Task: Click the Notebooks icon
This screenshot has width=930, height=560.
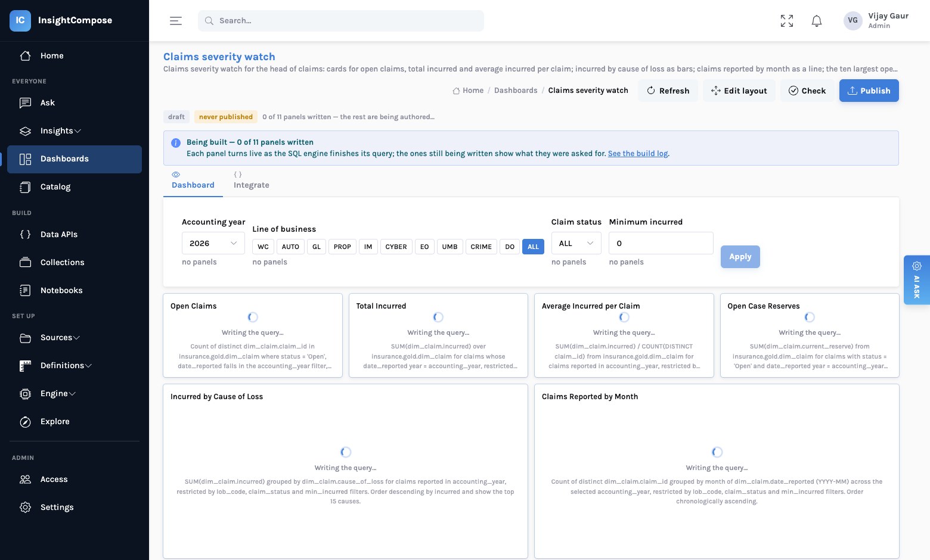Action: (x=25, y=290)
